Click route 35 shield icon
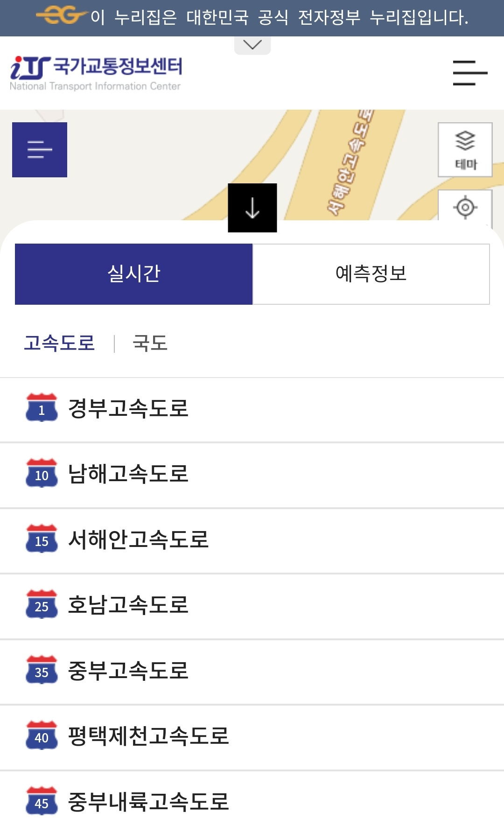This screenshot has width=504, height=826. (x=42, y=670)
